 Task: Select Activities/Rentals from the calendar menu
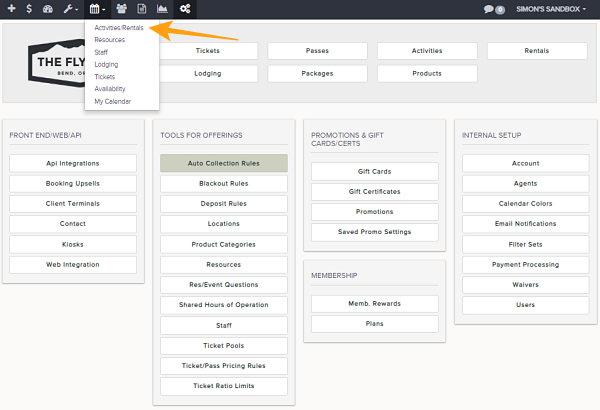coord(119,28)
